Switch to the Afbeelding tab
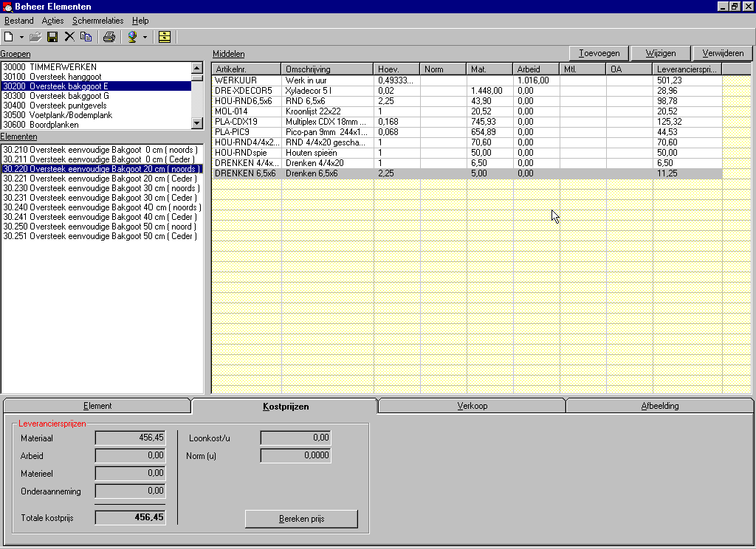 [x=659, y=406]
